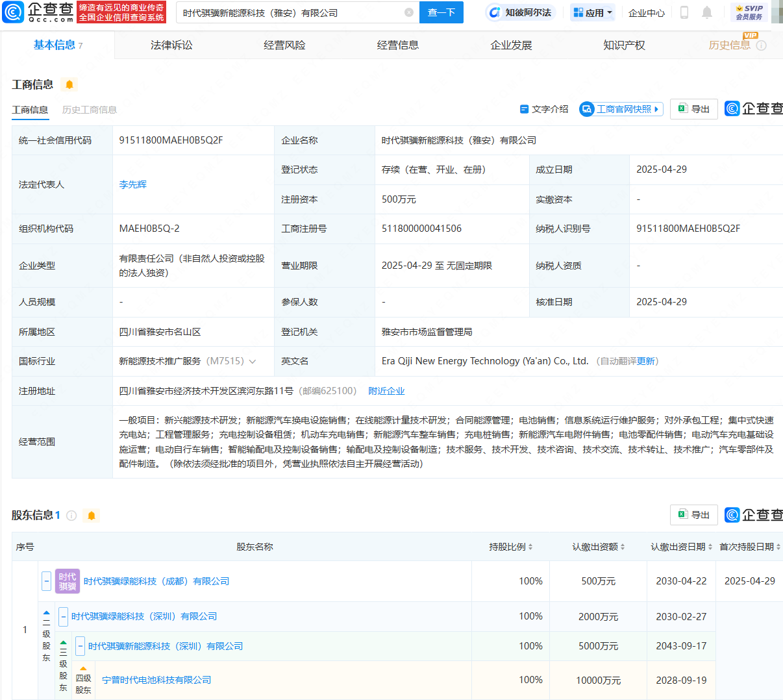Image resolution: width=783 pixels, height=700 pixels.
Task: Collapse 时代骐骥绿能科技（深圳） shareholder row
Action: coord(64,616)
